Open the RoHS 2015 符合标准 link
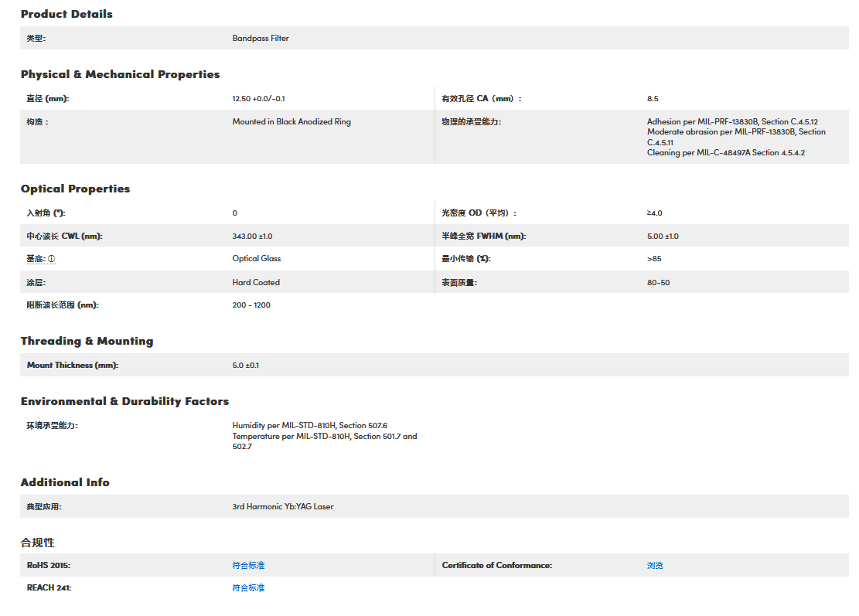 [248, 566]
